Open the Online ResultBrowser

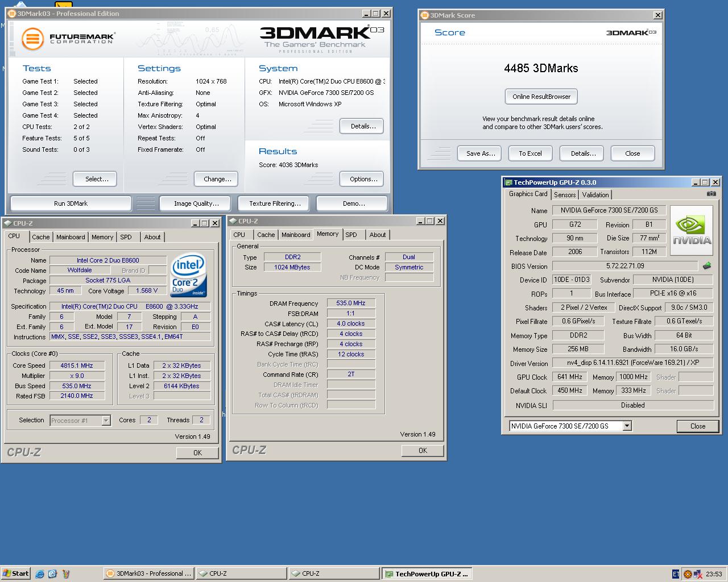(541, 97)
